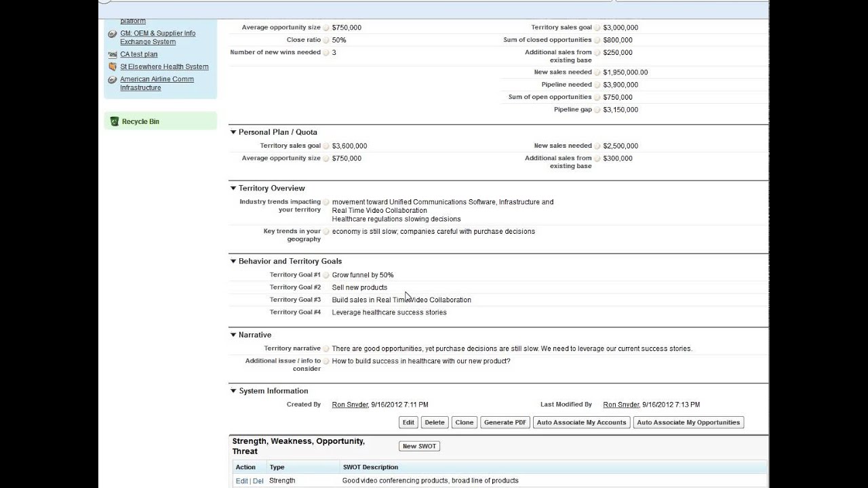This screenshot has width=868, height=488.
Task: Click the SWOT Description column header
Action: click(370, 467)
